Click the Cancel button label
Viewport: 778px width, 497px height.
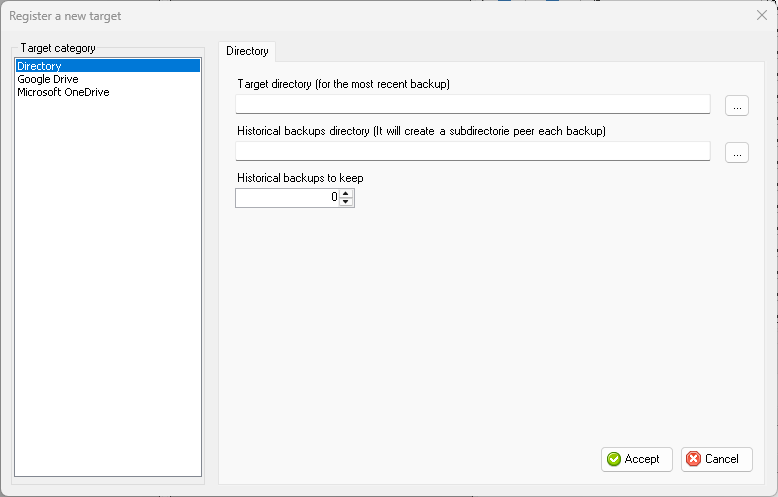pyautogui.click(x=721, y=459)
